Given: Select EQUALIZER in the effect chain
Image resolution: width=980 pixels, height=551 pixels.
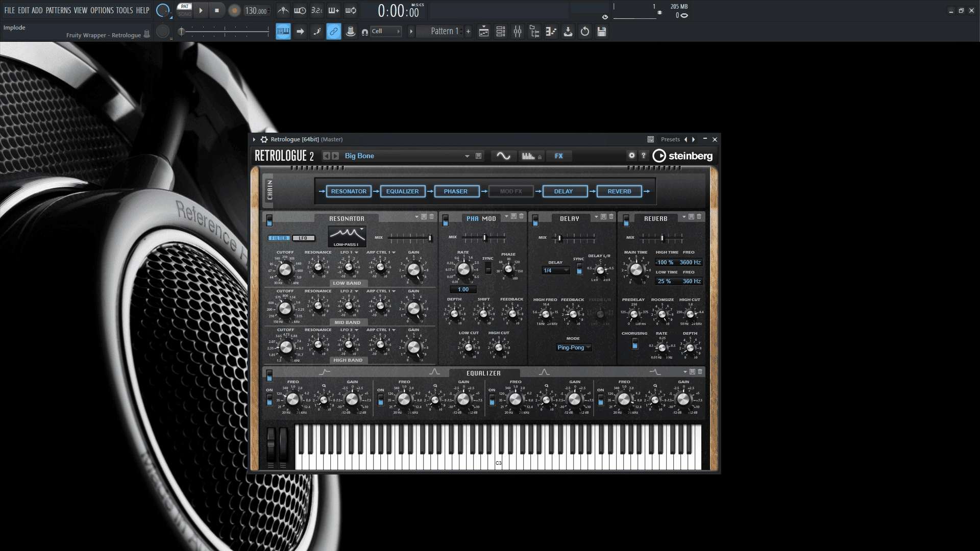Looking at the screenshot, I should 402,191.
